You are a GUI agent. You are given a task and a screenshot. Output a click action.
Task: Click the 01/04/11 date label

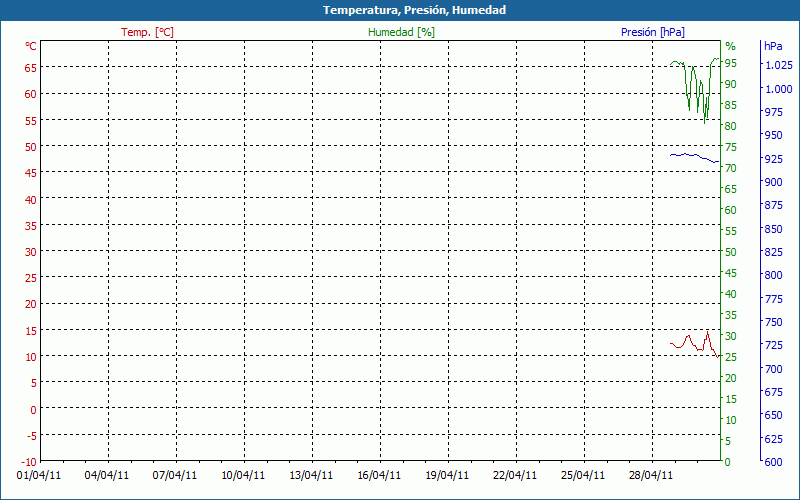[x=39, y=476]
